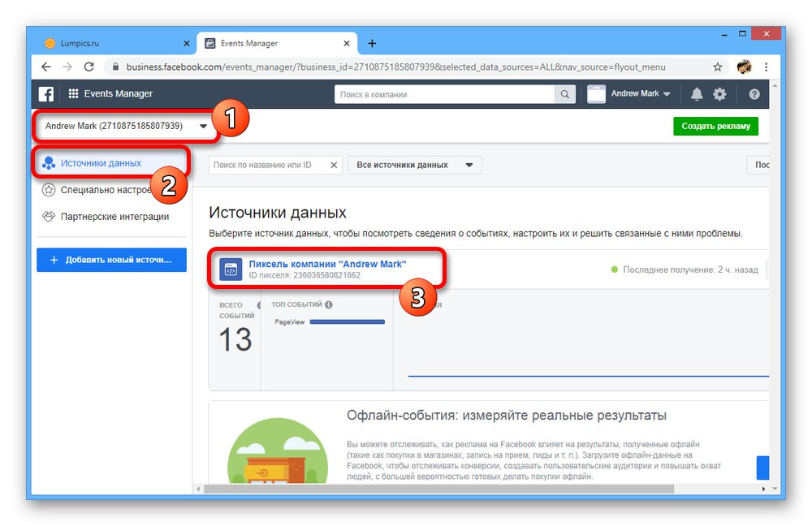Click Поиск в компании search field
This screenshot has height=526, width=812.
tap(444, 94)
